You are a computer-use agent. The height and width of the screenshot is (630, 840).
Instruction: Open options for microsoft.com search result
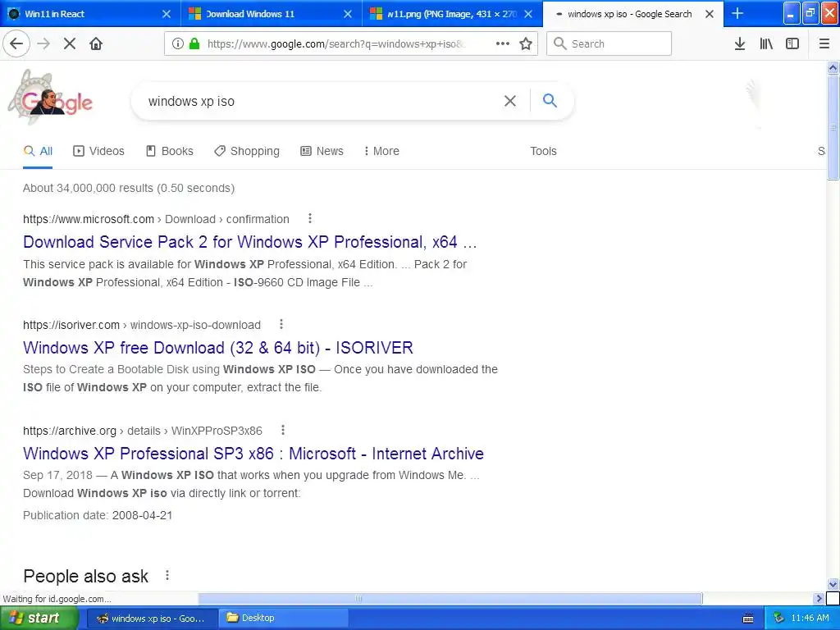[309, 218]
